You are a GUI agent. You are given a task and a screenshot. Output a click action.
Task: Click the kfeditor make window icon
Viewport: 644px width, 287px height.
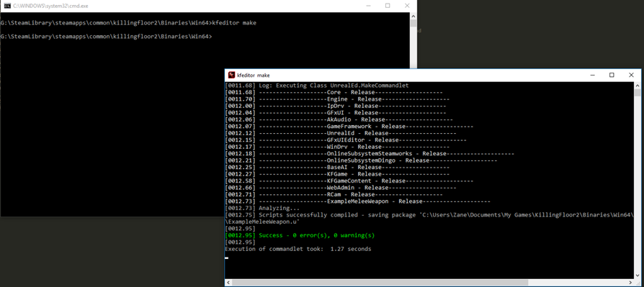[232, 75]
